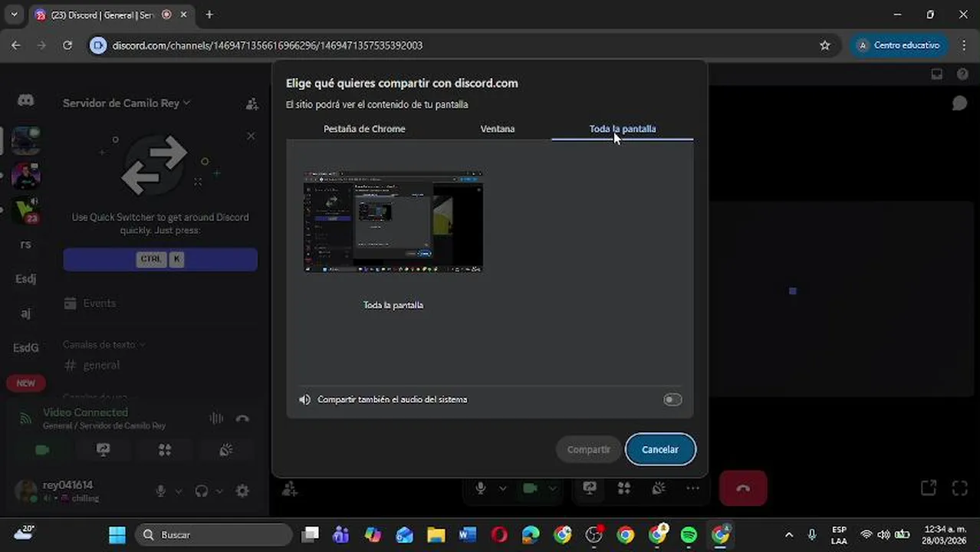Bookmark this page with star icon
Screen dimensions: 980x552
coord(825,45)
